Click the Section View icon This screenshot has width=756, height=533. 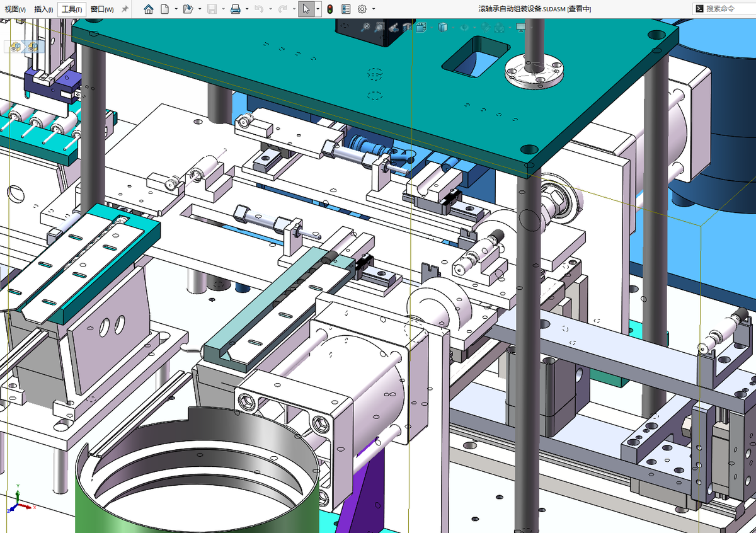tap(408, 27)
